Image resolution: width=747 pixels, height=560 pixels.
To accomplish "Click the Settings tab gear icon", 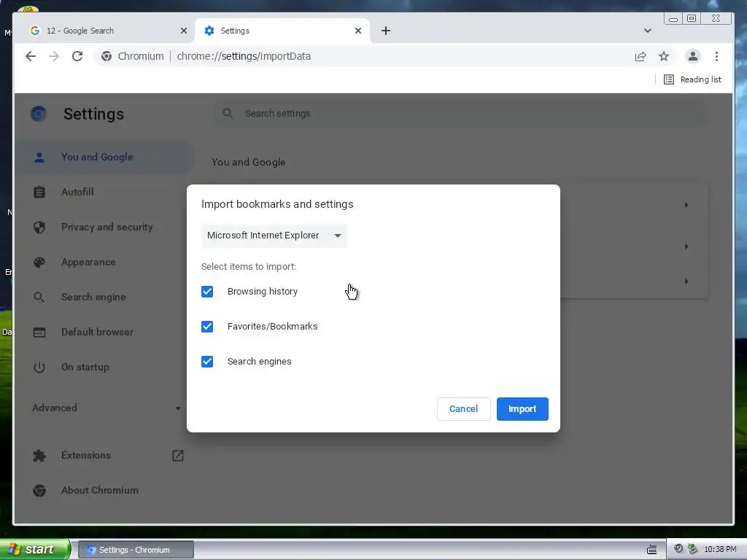I will point(209,31).
